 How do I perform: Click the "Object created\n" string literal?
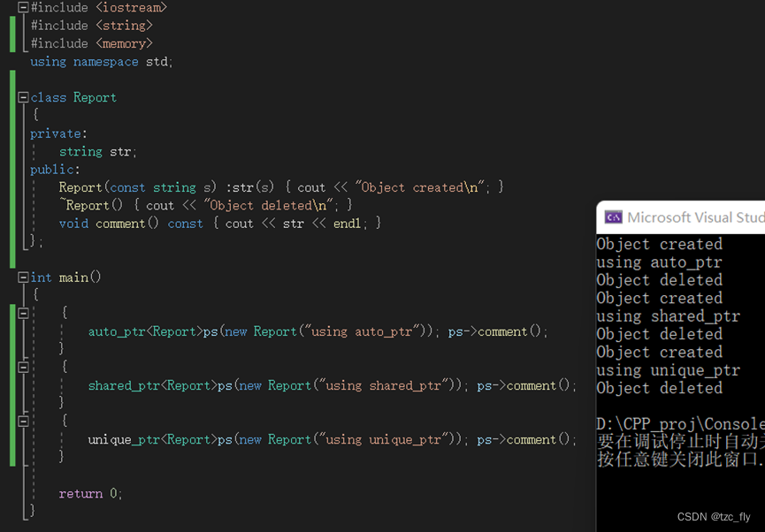[420, 187]
